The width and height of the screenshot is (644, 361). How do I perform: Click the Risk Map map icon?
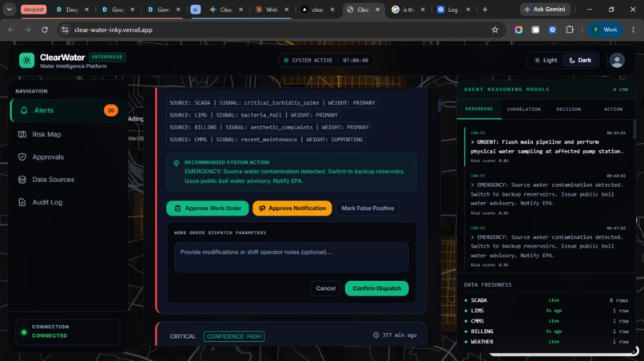22,134
